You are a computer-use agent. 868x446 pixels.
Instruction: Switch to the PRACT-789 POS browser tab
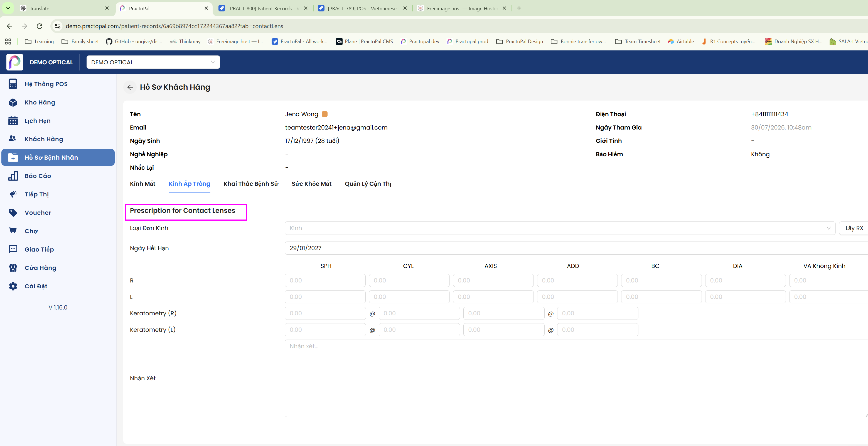pyautogui.click(x=363, y=8)
